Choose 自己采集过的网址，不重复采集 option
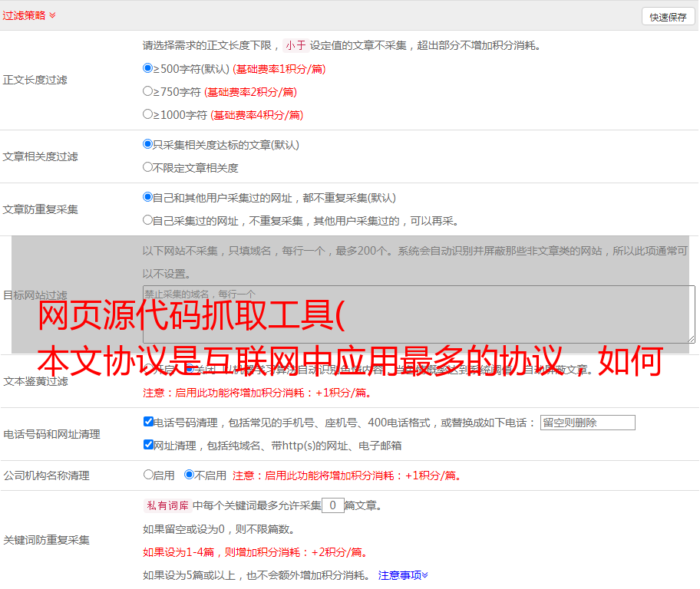This screenshot has width=700, height=589. tap(148, 220)
